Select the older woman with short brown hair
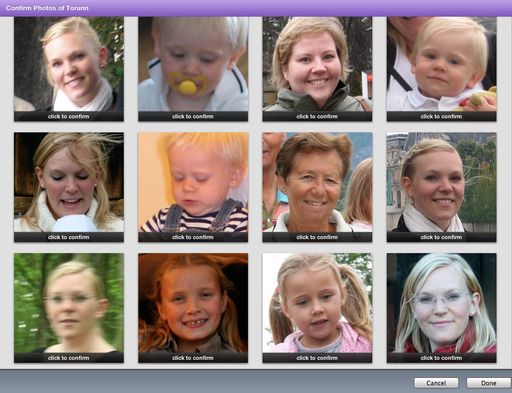The width and height of the screenshot is (512, 393). click(x=317, y=182)
